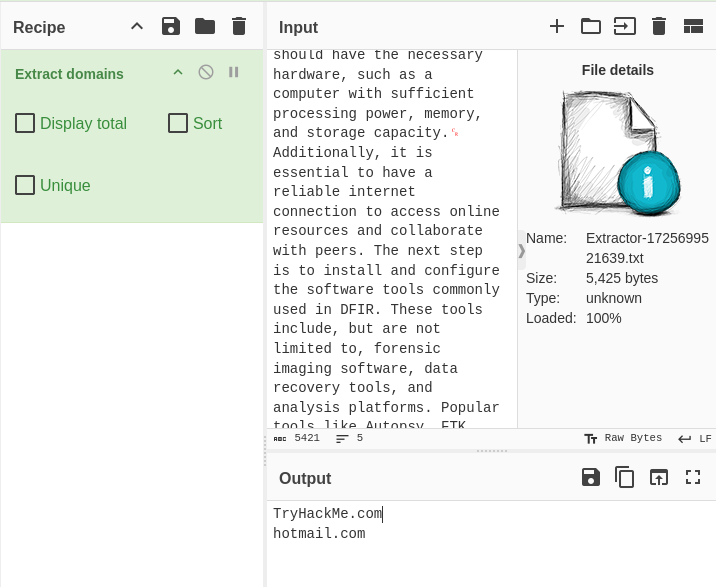Click the file name Extractor-1725699521639.txt
Viewport: 716px width, 587px height.
point(647,248)
